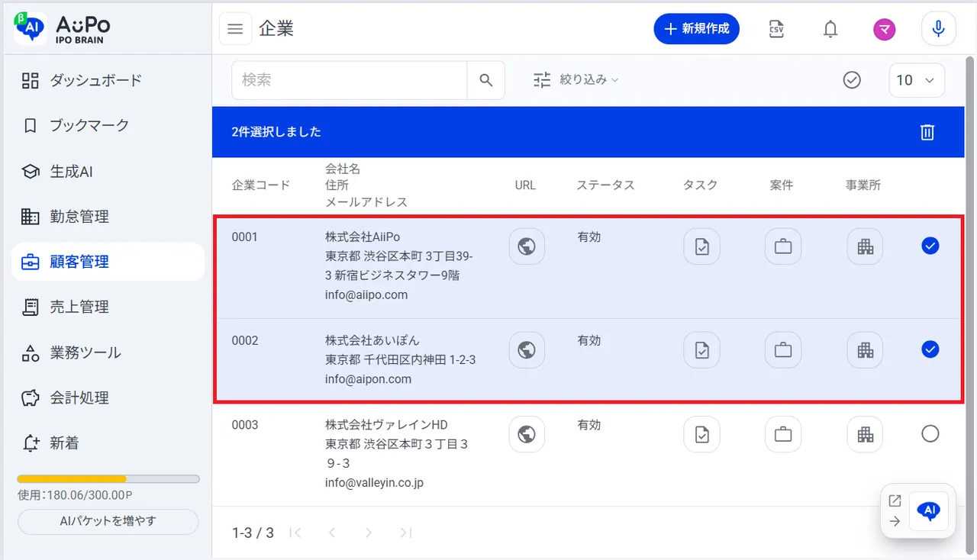Open the hamburger menu beside 企業
The width and height of the screenshot is (977, 560).
[236, 29]
